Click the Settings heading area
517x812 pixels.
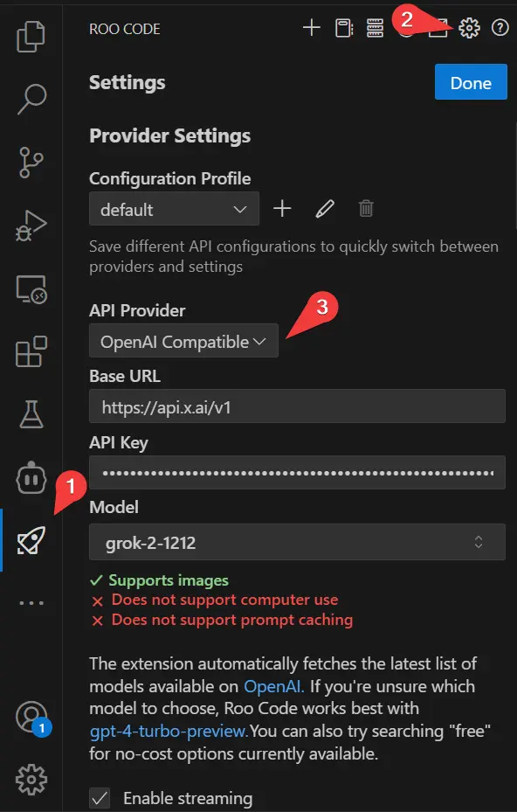coord(127,82)
